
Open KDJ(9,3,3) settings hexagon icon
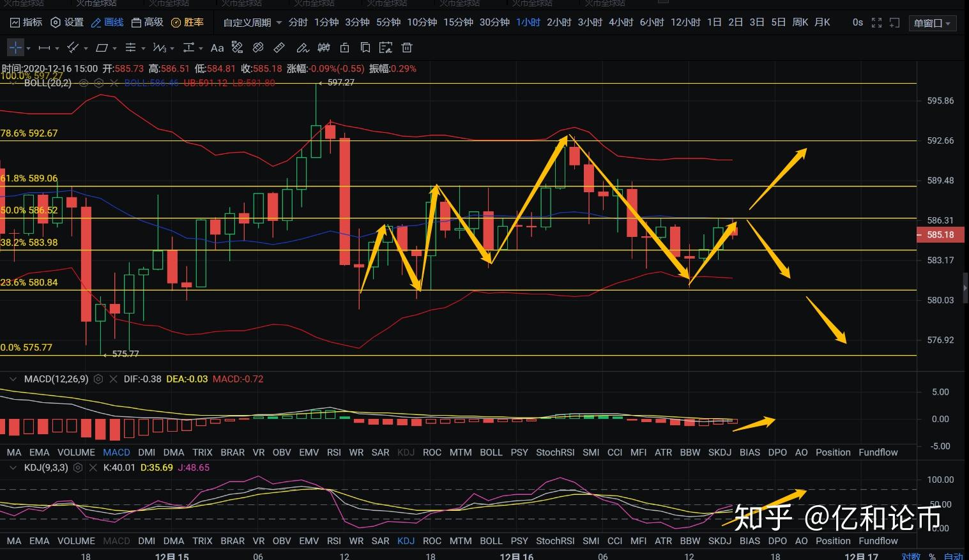tap(78, 467)
